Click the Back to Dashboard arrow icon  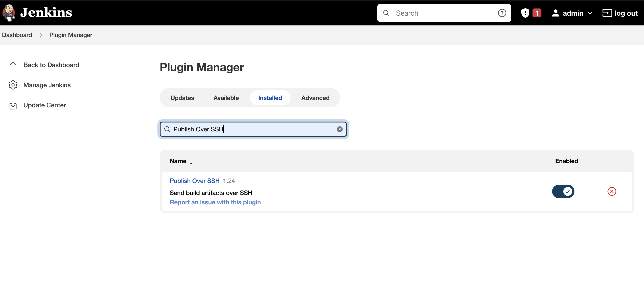[x=13, y=65]
